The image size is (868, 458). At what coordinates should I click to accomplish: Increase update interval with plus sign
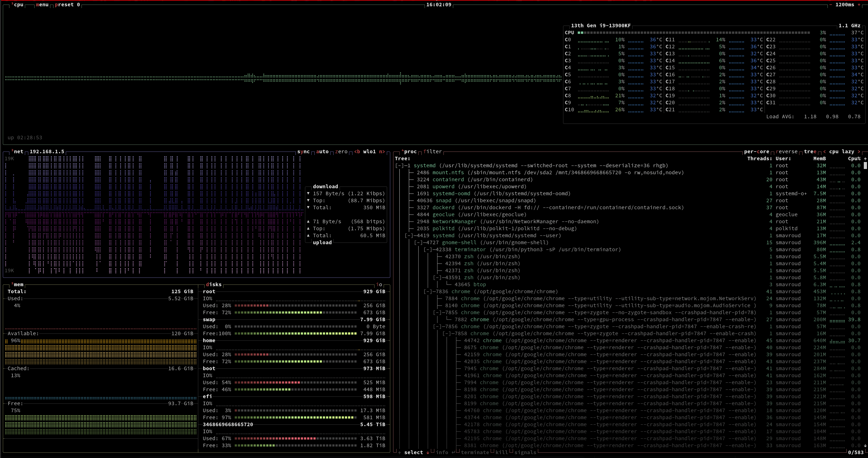click(859, 5)
